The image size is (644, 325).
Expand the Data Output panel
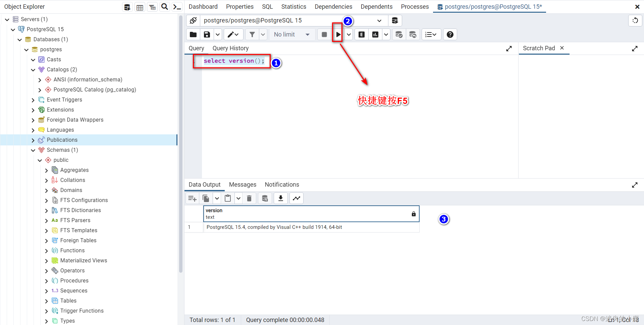point(635,185)
